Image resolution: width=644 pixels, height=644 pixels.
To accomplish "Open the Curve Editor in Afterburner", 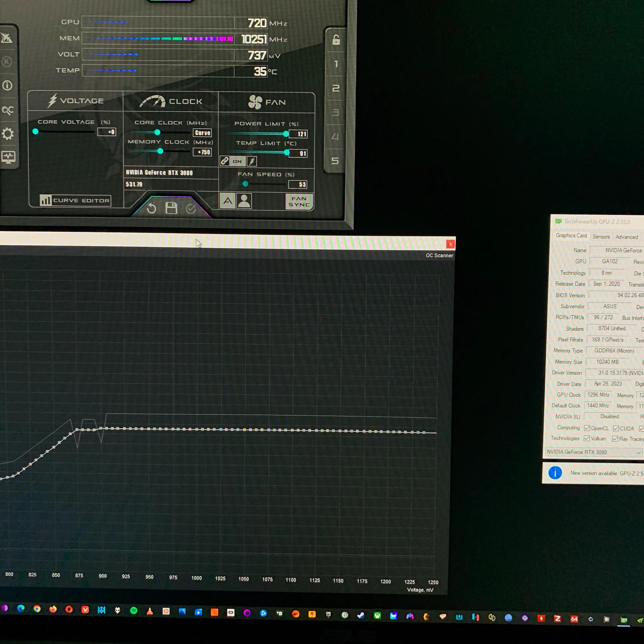I will (75, 200).
